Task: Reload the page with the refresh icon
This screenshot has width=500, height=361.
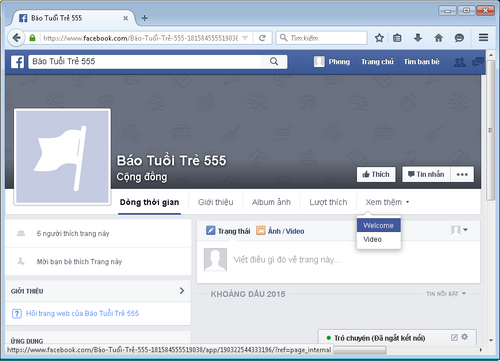Action: pyautogui.click(x=262, y=38)
